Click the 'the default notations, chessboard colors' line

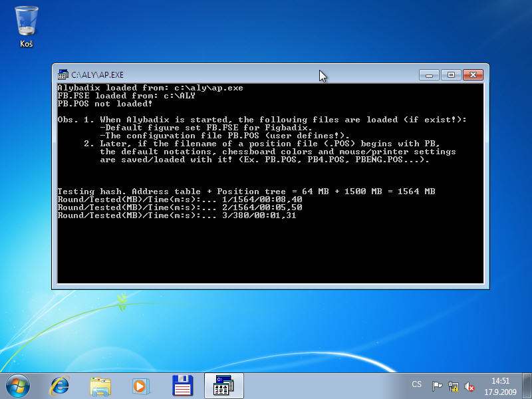[x=278, y=152]
